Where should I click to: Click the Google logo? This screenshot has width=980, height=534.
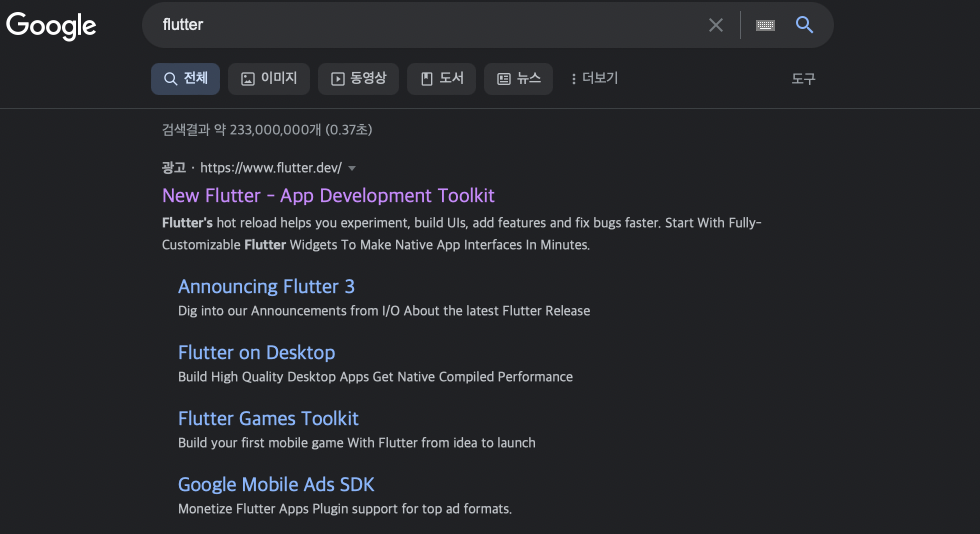point(51,26)
